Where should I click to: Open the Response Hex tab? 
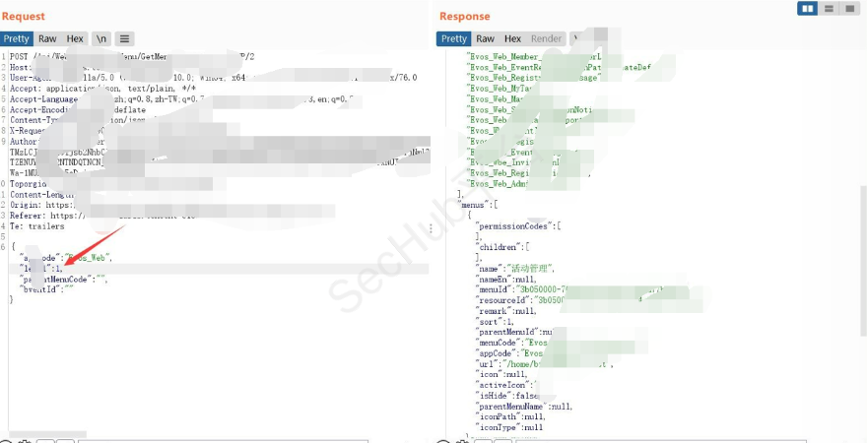click(x=513, y=39)
